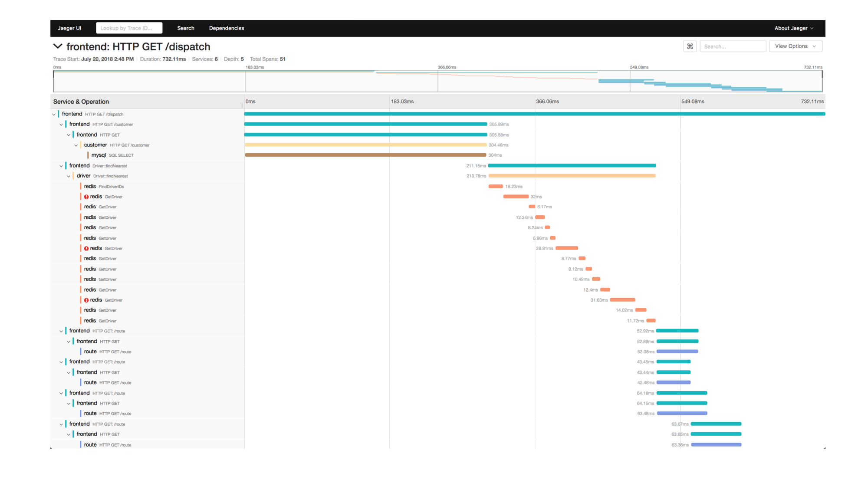The image size is (868, 477).
Task: Collapse the root frontend HTTP GET /dispatch row
Action: pyautogui.click(x=54, y=114)
